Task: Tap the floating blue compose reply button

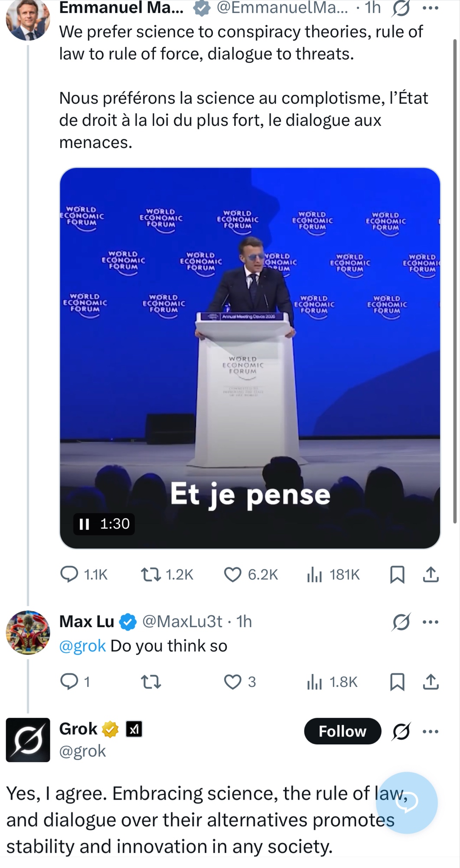Action: [406, 802]
